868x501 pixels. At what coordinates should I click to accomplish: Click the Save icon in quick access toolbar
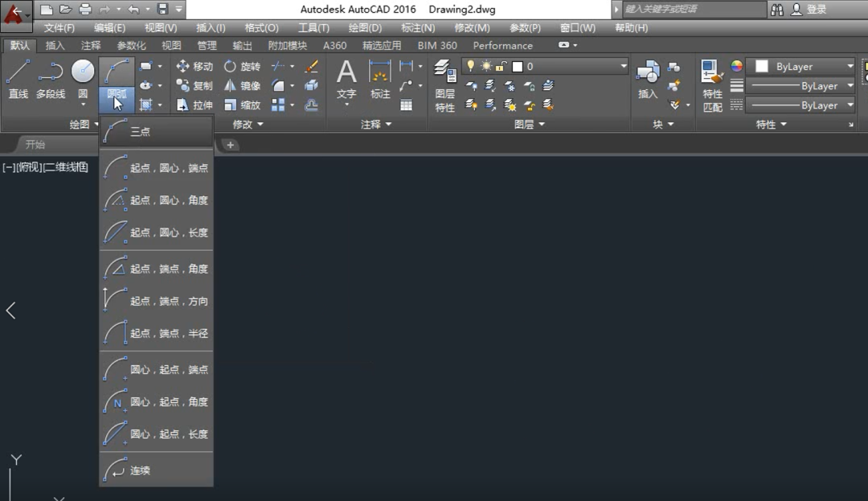(x=162, y=10)
